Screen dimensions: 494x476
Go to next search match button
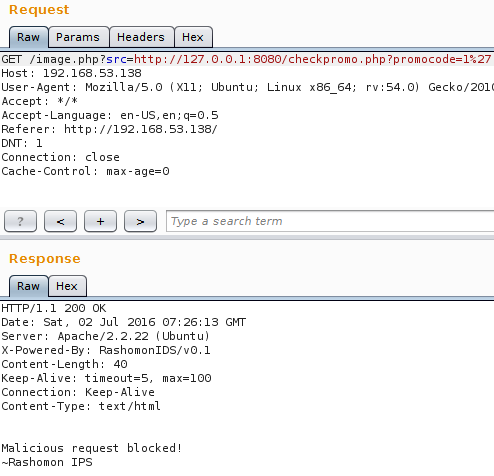(x=140, y=221)
